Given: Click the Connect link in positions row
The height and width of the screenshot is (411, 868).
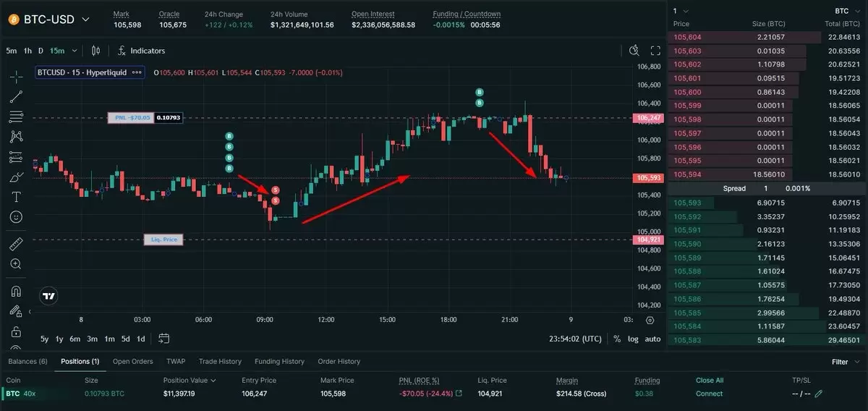Looking at the screenshot, I should [x=709, y=394].
